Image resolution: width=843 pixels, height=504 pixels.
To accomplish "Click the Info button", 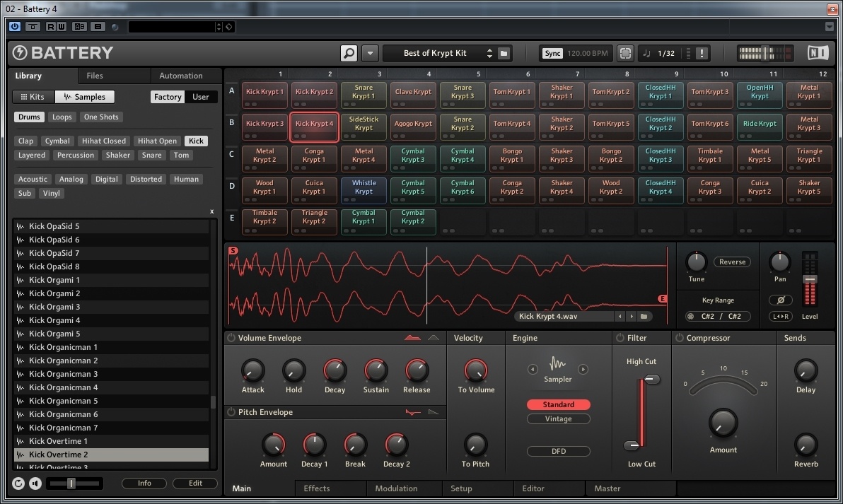I will (144, 483).
